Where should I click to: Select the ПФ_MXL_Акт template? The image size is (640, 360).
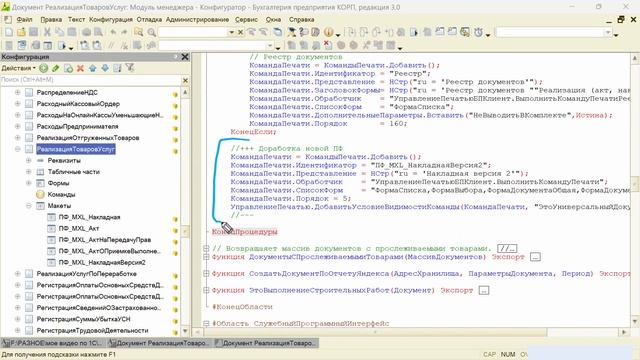tap(79, 229)
